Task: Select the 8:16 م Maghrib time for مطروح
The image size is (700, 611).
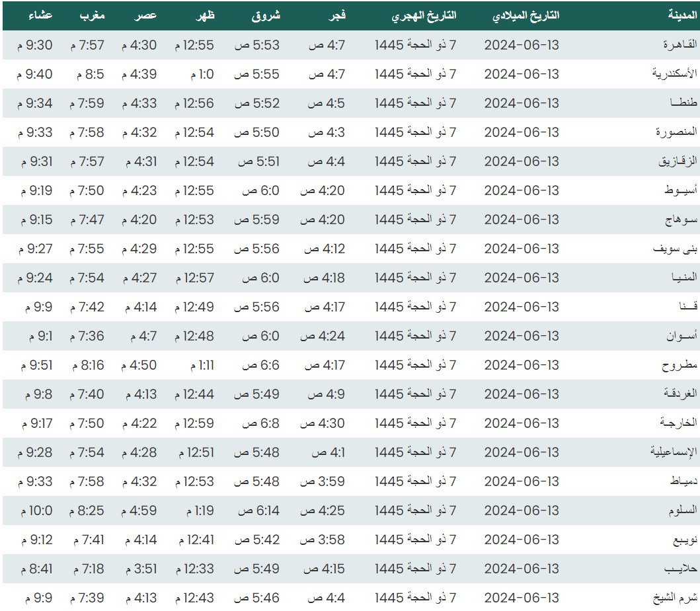Action: pyautogui.click(x=87, y=365)
